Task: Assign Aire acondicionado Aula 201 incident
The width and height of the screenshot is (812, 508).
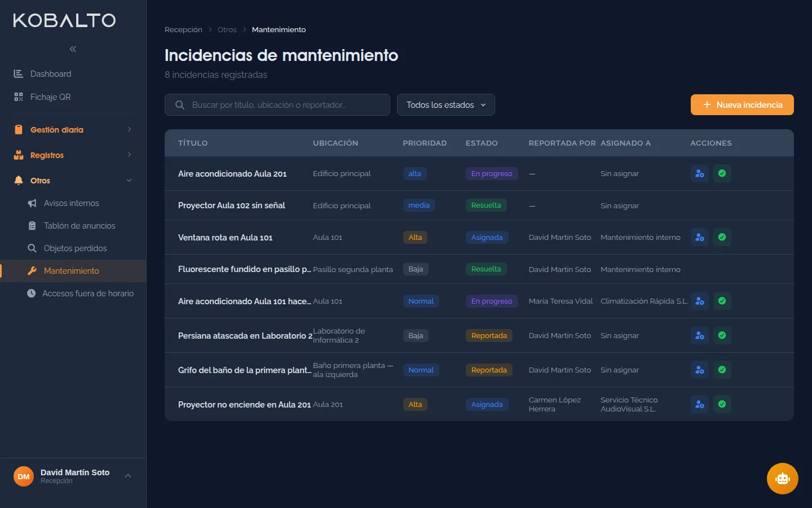Action: pyautogui.click(x=700, y=173)
